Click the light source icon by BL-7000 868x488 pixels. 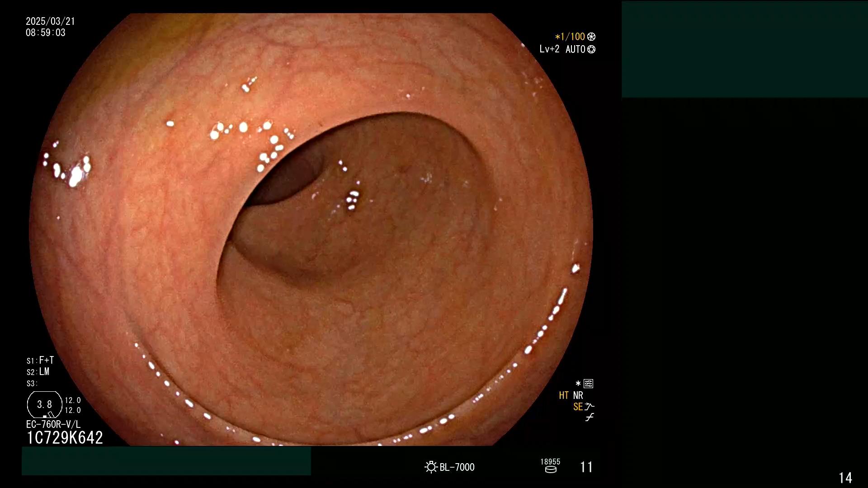[431, 467]
